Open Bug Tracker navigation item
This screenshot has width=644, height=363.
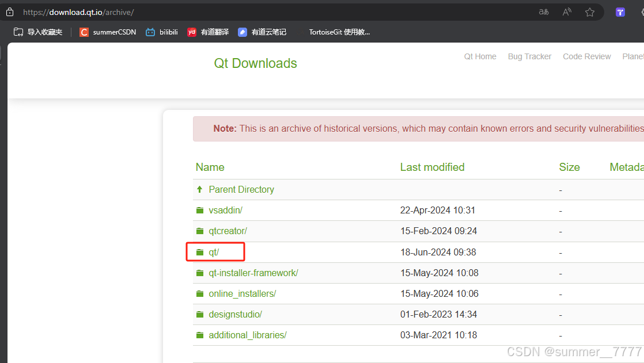pos(529,56)
